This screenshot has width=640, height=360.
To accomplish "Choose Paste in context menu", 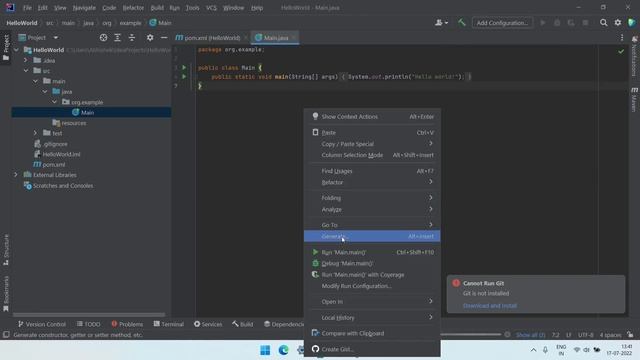I will [x=372, y=133].
